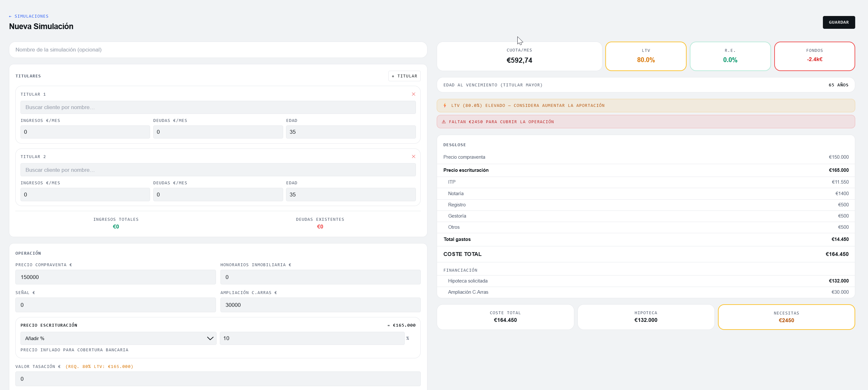The height and width of the screenshot is (390, 868).
Task: Go back via Simulaciones link
Action: pos(29,16)
